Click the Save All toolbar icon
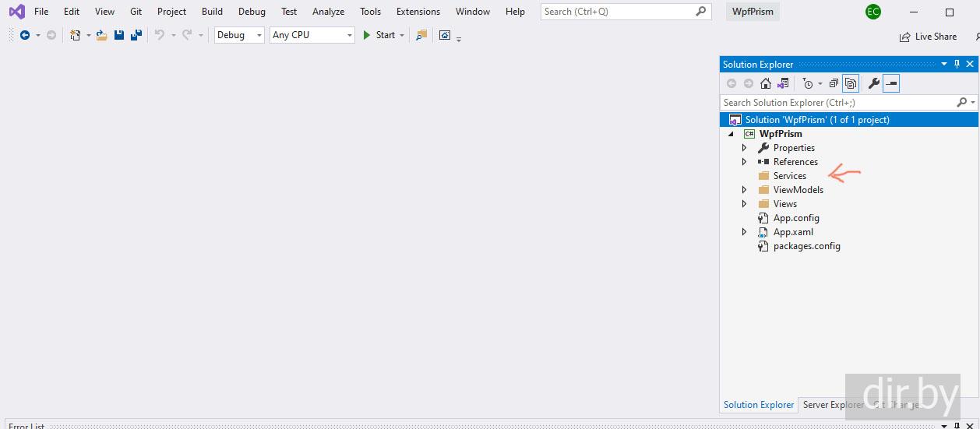 tap(136, 35)
